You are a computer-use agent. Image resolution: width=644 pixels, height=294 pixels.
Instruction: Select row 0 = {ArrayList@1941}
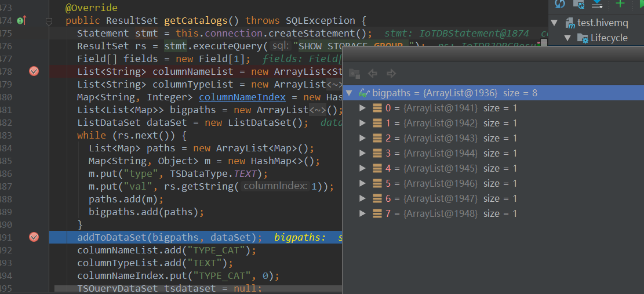pos(494,108)
